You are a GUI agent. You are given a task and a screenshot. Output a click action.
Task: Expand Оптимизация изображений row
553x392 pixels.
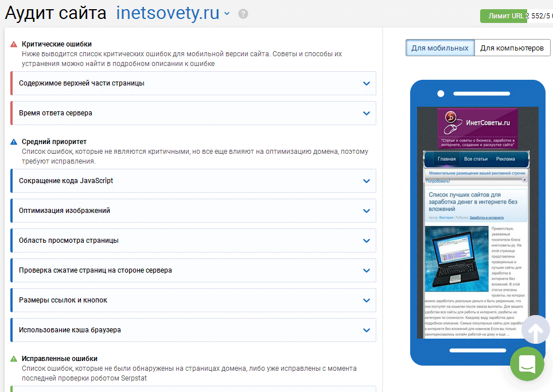193,211
